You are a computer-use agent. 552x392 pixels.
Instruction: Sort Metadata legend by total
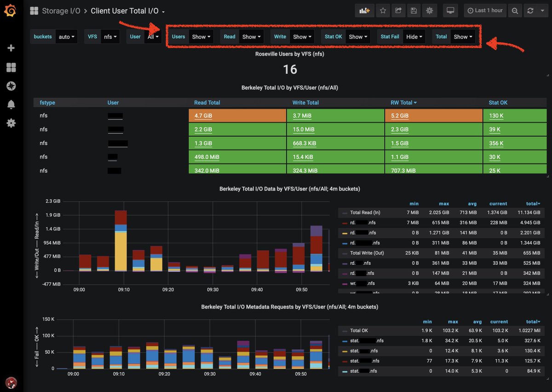pos(534,322)
